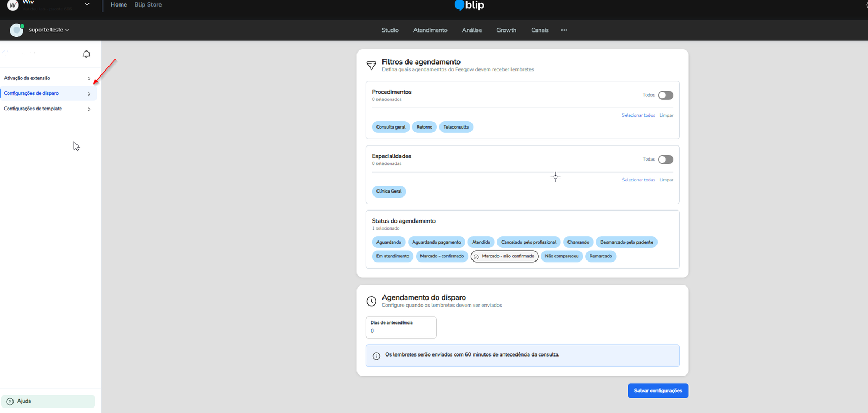Image resolution: width=868 pixels, height=413 pixels.
Task: Select the Retorno procedure chip
Action: pyautogui.click(x=424, y=127)
